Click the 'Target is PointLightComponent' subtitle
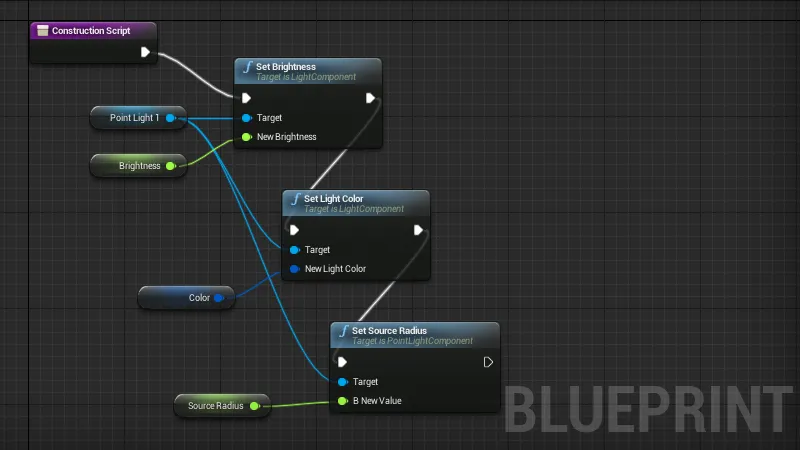Viewport: 800px width, 450px height. pyautogui.click(x=412, y=341)
